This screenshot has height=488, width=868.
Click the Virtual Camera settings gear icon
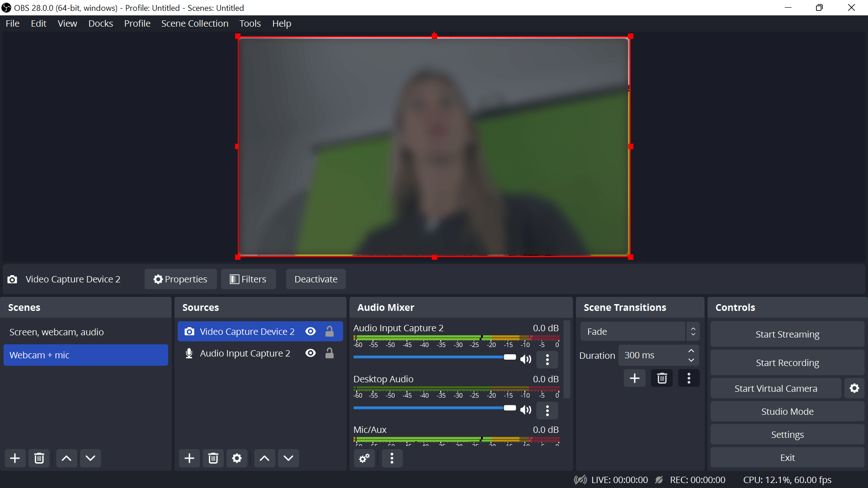(x=854, y=388)
